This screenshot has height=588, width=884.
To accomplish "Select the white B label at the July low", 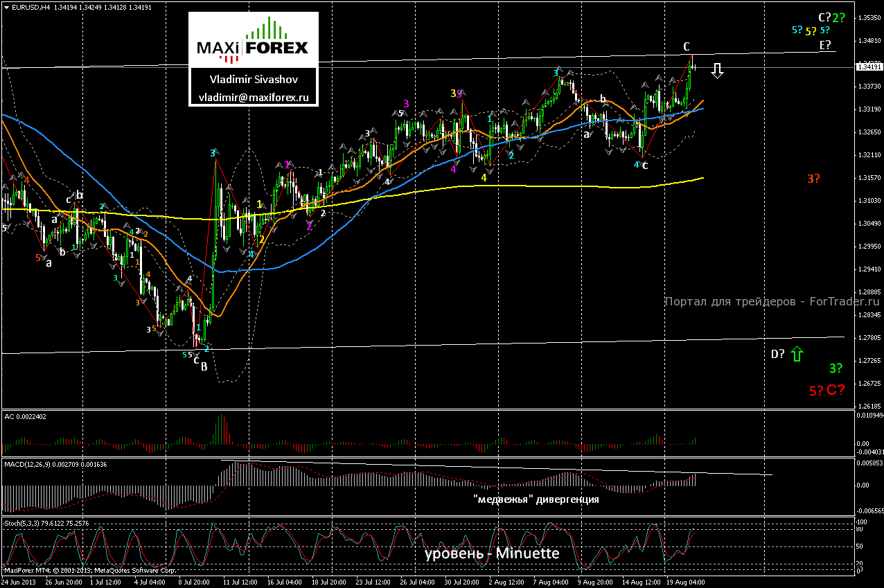I will click(x=204, y=366).
